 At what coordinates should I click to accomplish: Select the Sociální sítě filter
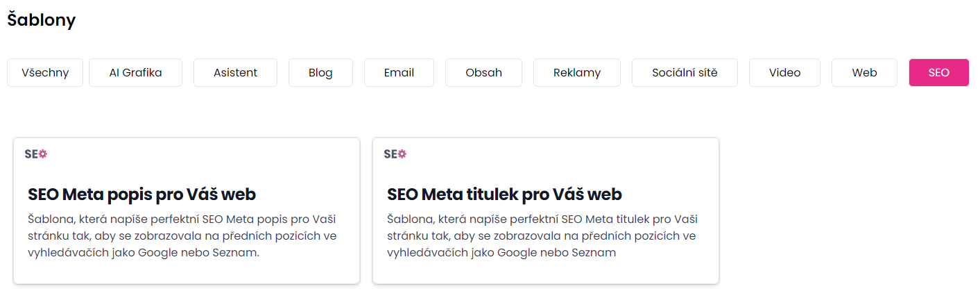pyautogui.click(x=685, y=72)
